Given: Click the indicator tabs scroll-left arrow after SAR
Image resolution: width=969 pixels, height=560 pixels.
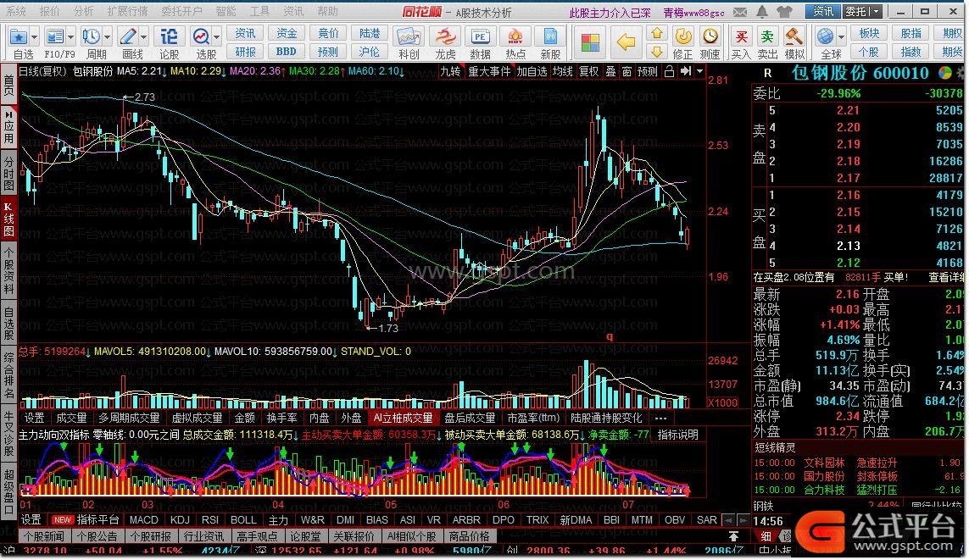Looking at the screenshot, I should pos(728,520).
